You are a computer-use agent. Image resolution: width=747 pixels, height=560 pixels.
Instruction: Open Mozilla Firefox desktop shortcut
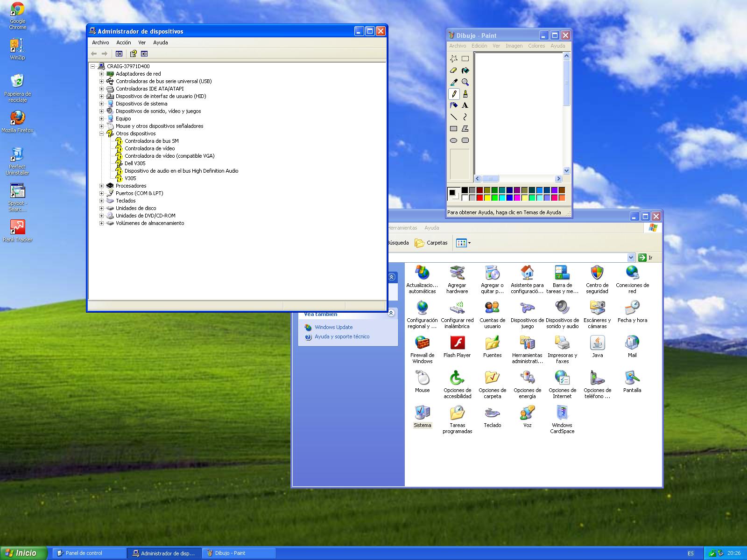18,122
